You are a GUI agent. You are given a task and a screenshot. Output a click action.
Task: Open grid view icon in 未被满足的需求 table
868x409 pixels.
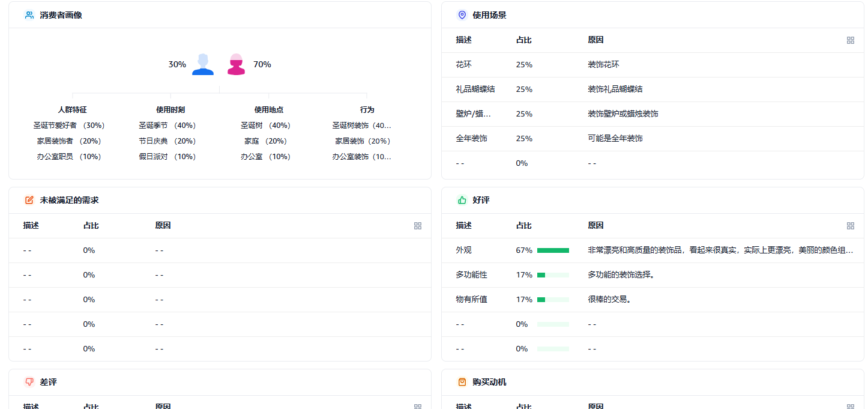418,226
